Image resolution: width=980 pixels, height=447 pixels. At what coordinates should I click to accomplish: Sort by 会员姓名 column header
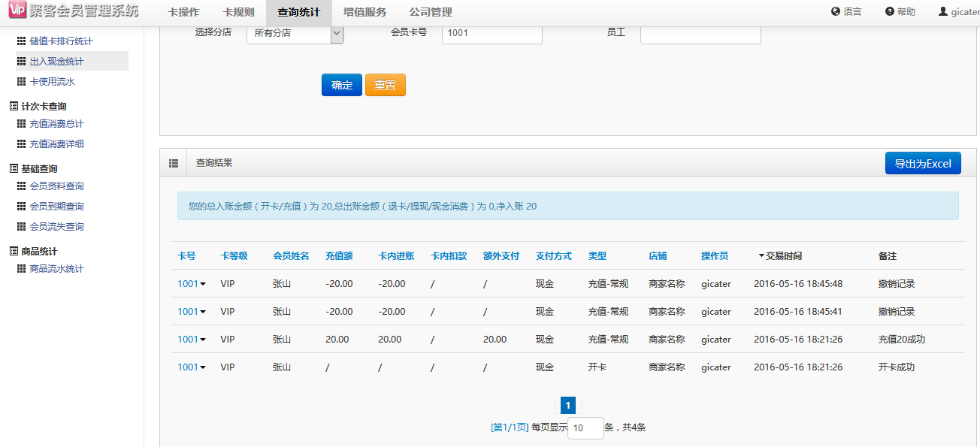291,256
